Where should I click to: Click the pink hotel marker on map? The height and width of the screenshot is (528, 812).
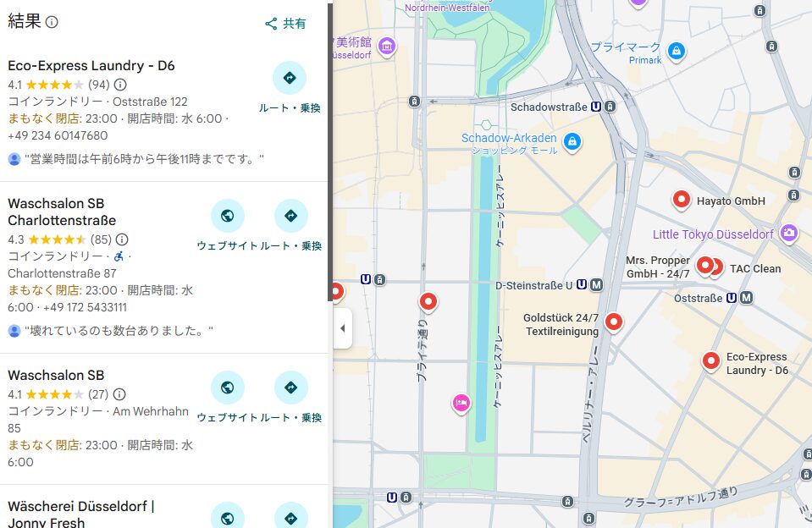(x=461, y=403)
